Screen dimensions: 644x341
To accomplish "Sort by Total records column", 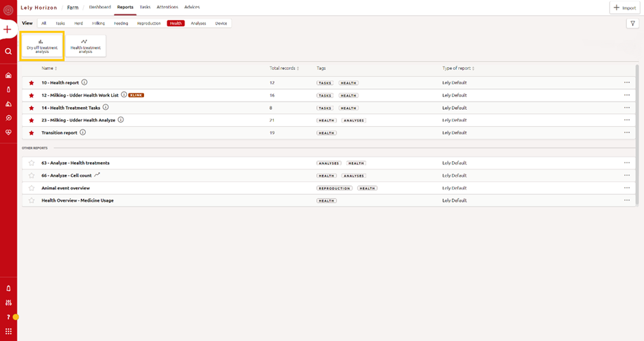I will tap(284, 68).
